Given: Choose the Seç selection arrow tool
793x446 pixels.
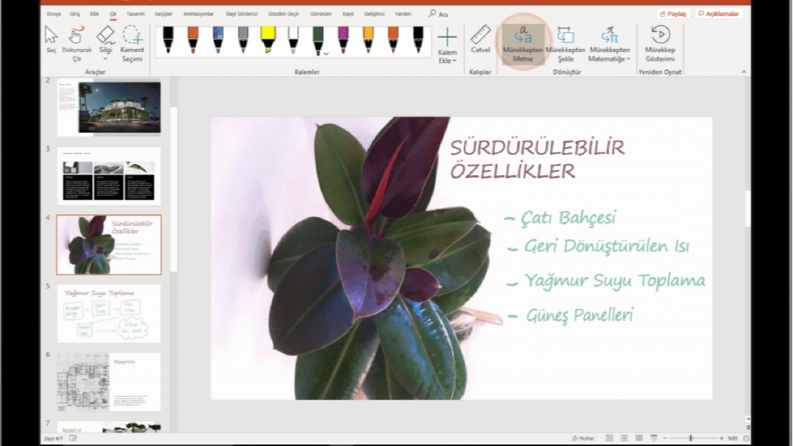Looking at the screenshot, I should 51,39.
